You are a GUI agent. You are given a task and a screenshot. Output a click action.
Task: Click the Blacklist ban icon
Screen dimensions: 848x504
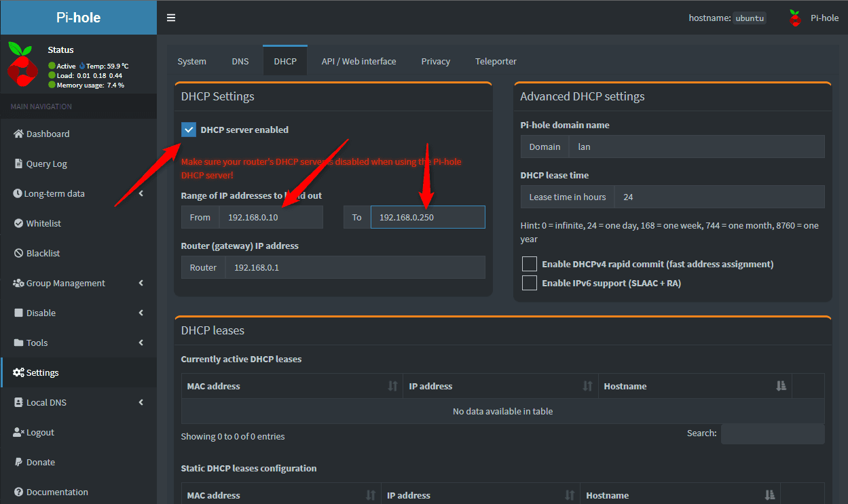(19, 253)
